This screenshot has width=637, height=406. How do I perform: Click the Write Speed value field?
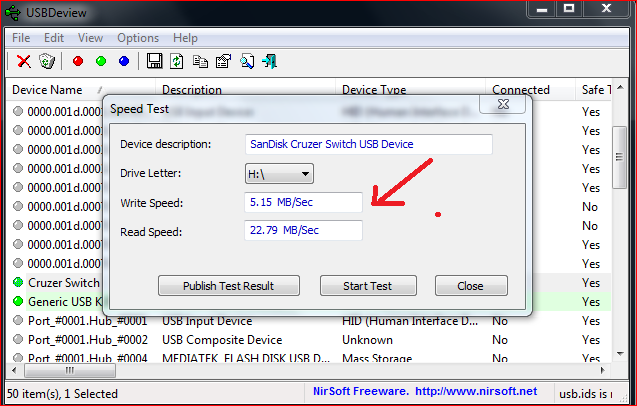(303, 202)
